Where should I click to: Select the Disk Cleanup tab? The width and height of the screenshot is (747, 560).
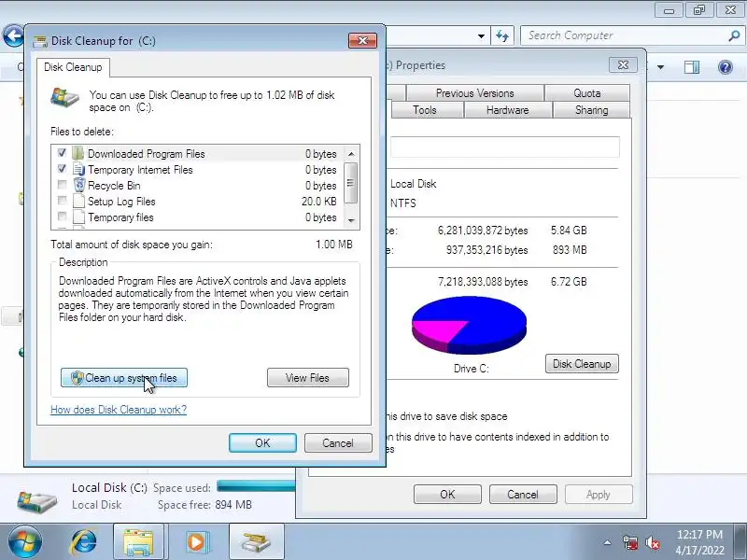(x=73, y=67)
